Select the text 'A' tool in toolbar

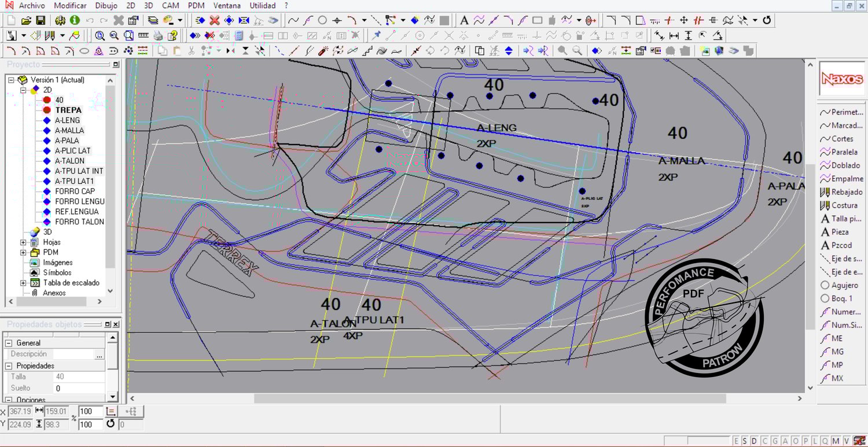pos(464,20)
